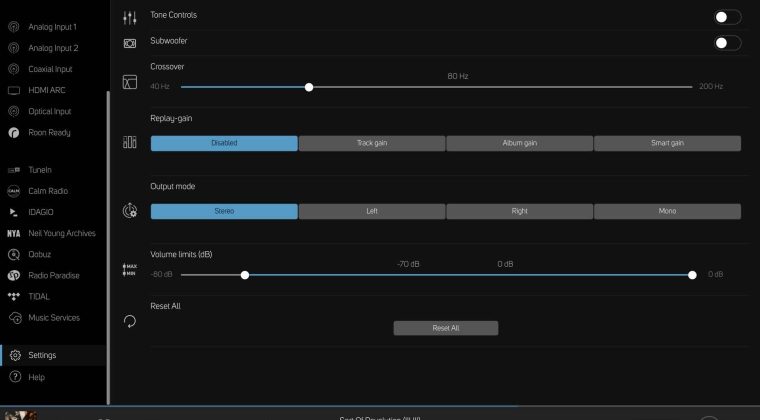Open the Help page

click(x=37, y=377)
